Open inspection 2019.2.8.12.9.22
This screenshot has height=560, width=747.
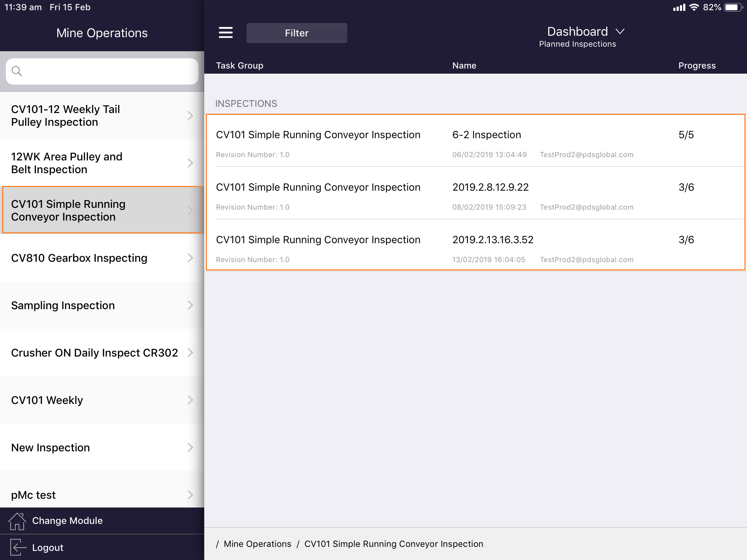pyautogui.click(x=476, y=193)
